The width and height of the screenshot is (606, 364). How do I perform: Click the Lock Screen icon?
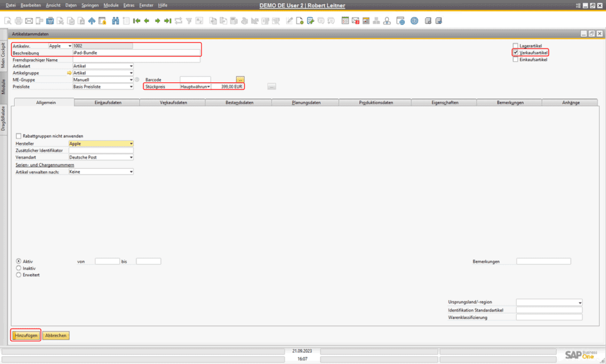click(102, 21)
